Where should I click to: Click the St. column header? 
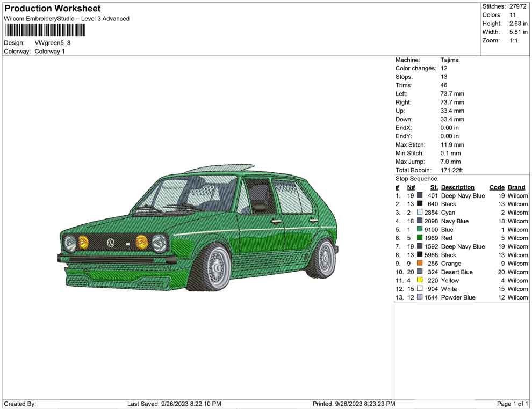point(434,187)
